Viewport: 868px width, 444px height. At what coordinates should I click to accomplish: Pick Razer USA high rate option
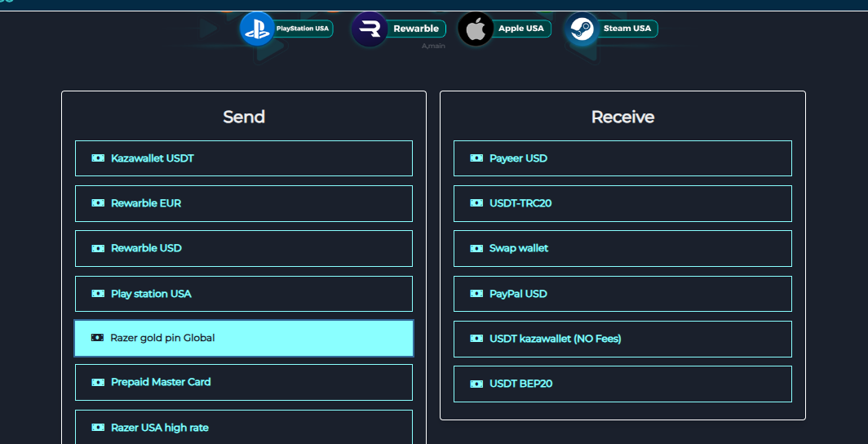click(244, 427)
